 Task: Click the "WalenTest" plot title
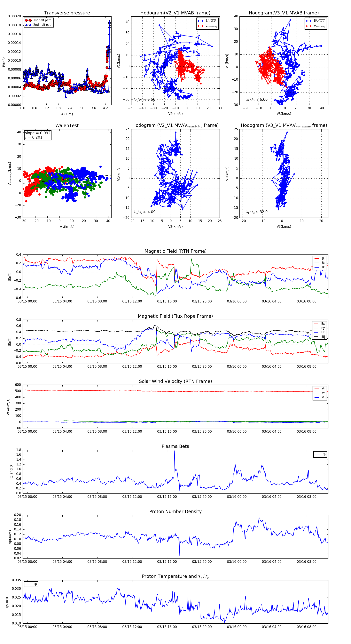click(67, 125)
